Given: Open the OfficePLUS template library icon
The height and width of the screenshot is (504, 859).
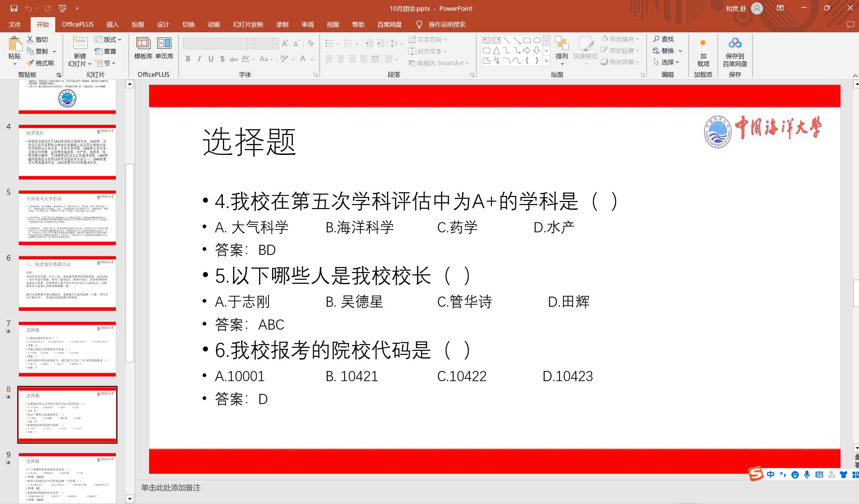Looking at the screenshot, I should pos(143,44).
